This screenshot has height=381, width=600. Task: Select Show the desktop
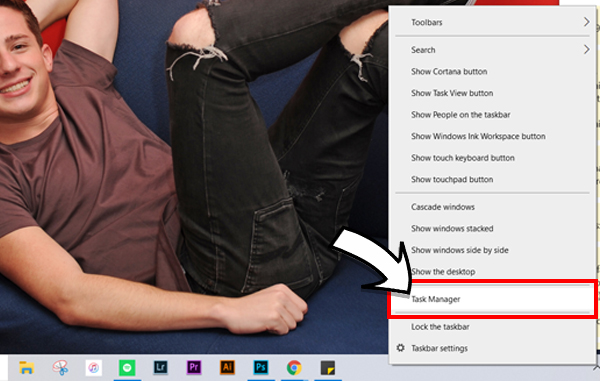492,272
